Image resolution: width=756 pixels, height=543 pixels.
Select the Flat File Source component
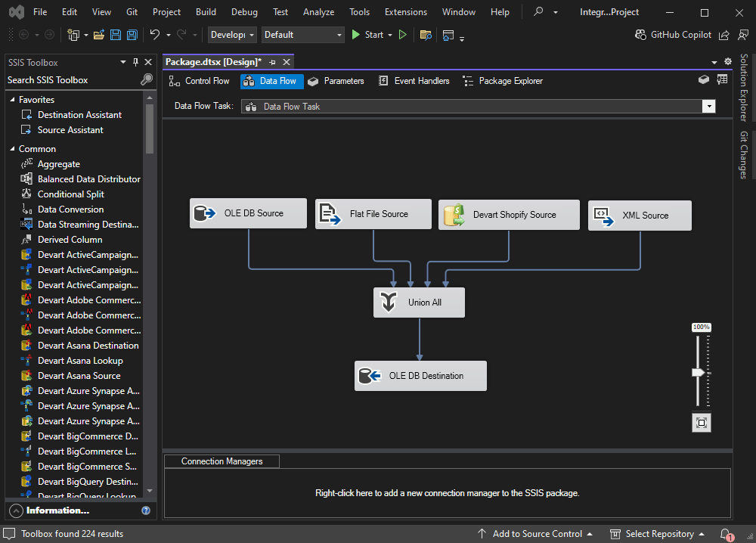(x=373, y=213)
